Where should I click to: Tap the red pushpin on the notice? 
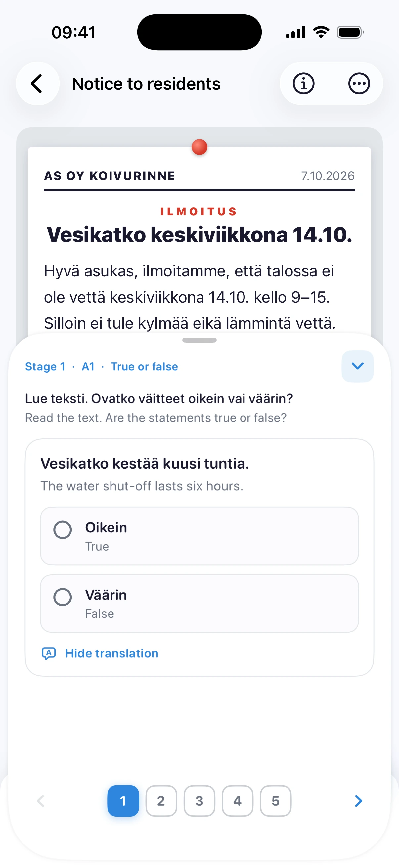199,147
